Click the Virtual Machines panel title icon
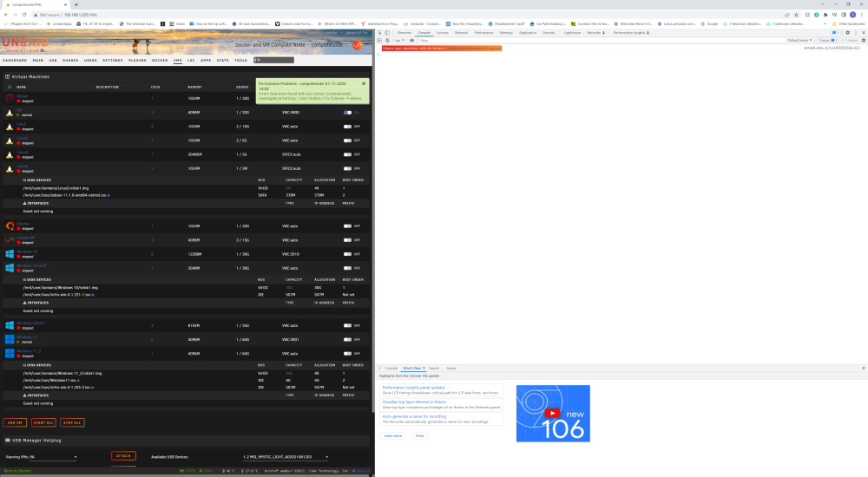 [7, 77]
